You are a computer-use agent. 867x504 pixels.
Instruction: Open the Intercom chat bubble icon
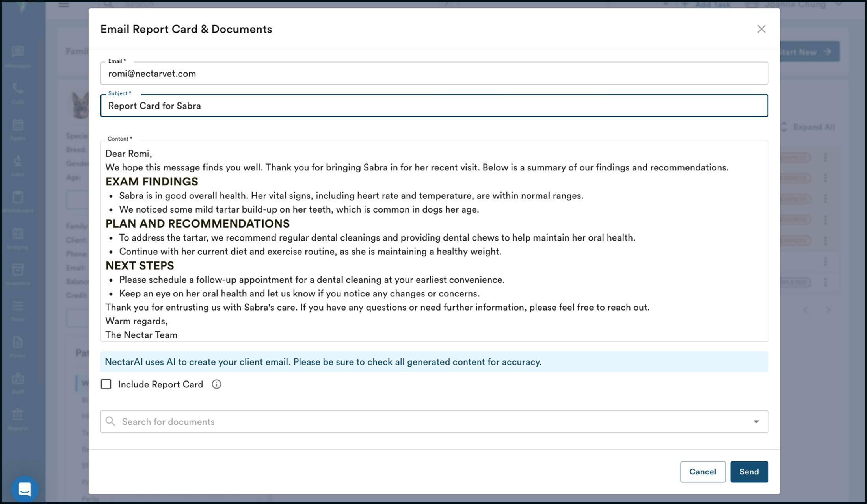(24, 489)
